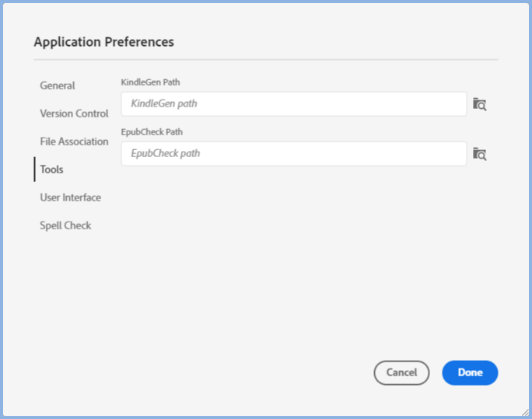This screenshot has height=419, width=532.
Task: Click the Application Preferences dialog title
Action: (103, 42)
